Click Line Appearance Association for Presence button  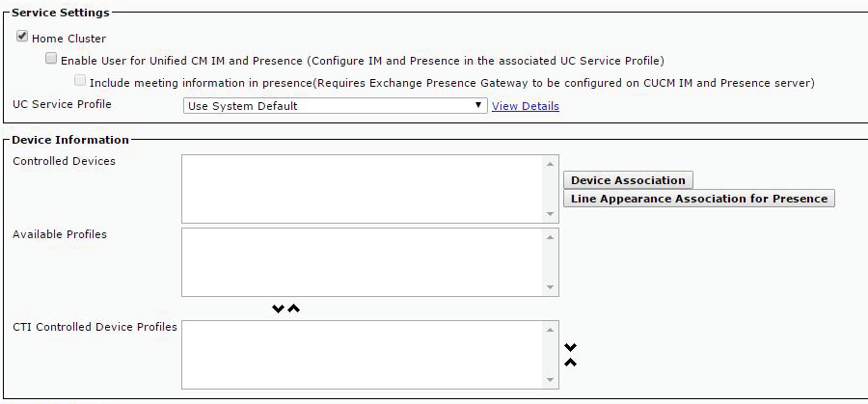click(x=698, y=199)
